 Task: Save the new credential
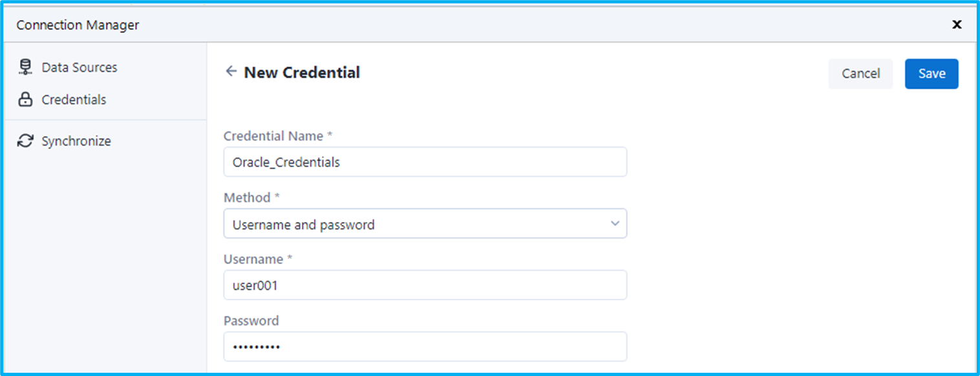point(931,73)
